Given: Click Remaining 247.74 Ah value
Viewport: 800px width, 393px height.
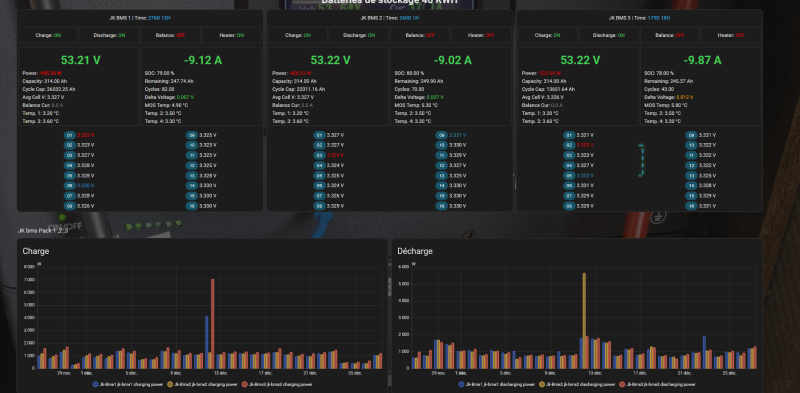Looking at the screenshot, I should (168, 81).
